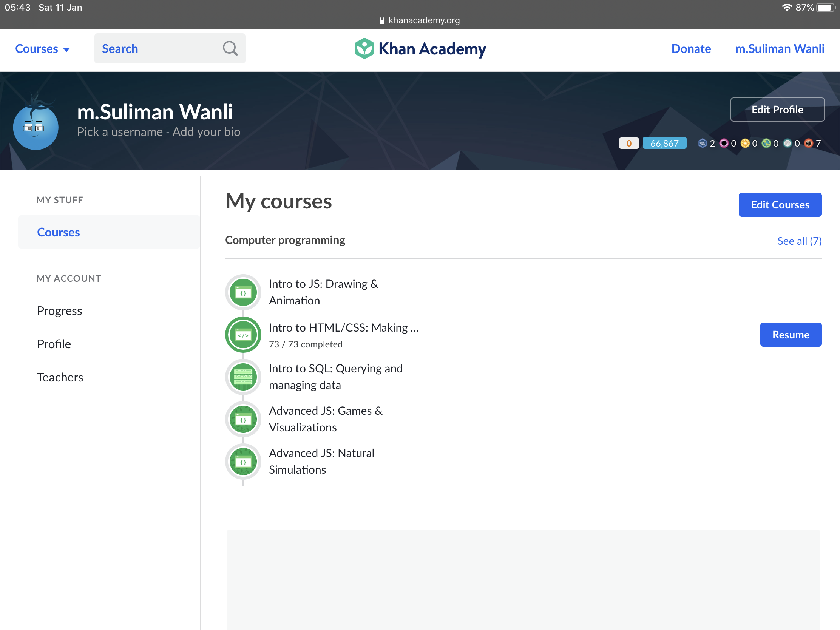Screen dimensions: 840x630
Task: Open Progress in the sidebar
Action: 60,310
